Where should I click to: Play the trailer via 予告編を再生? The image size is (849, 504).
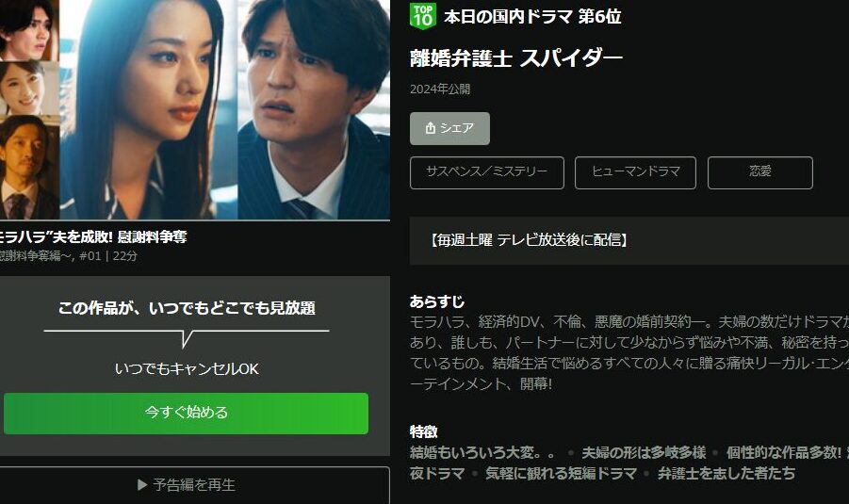(x=194, y=485)
